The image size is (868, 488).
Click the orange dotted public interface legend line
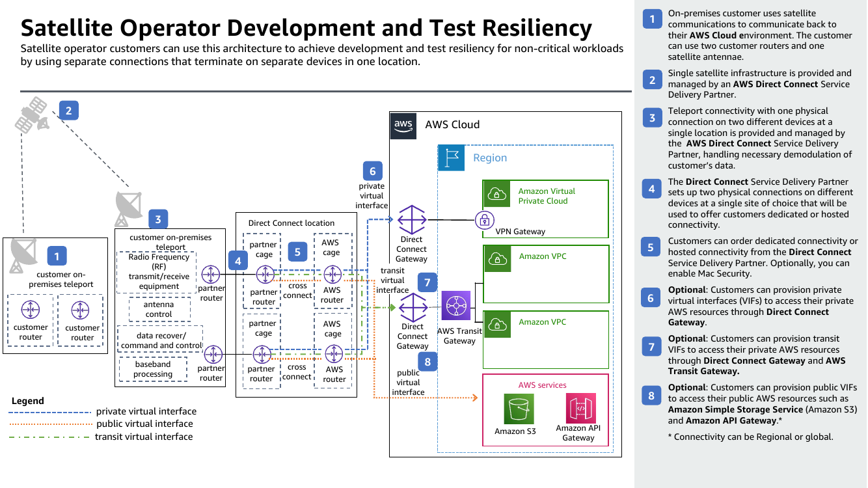pyautogui.click(x=49, y=424)
